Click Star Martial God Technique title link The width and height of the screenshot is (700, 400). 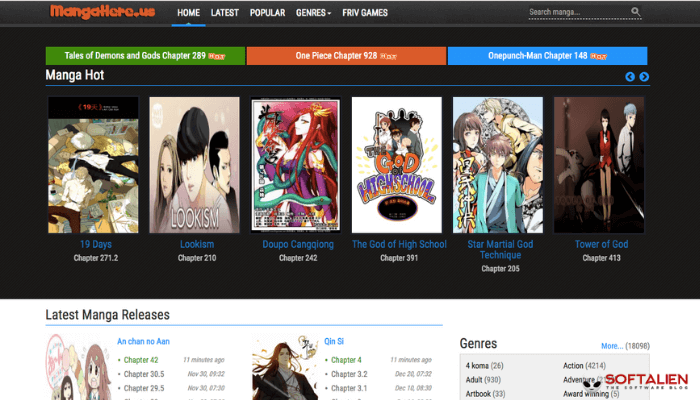pyautogui.click(x=500, y=250)
